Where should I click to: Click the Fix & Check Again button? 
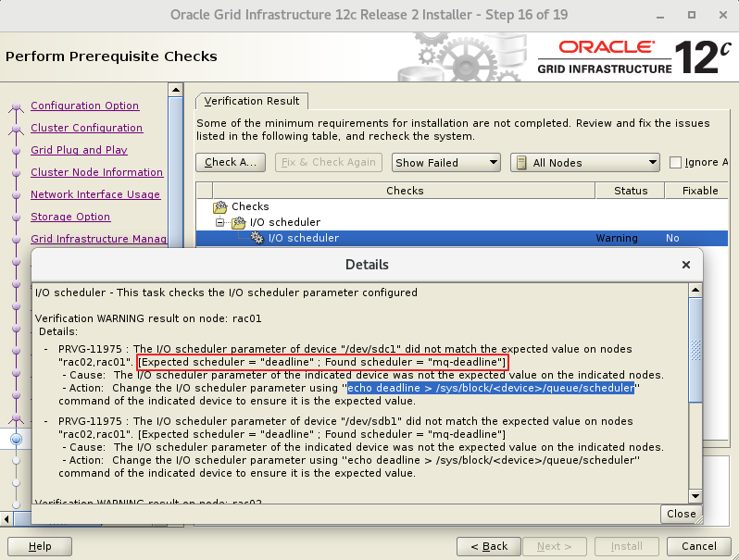coord(329,163)
